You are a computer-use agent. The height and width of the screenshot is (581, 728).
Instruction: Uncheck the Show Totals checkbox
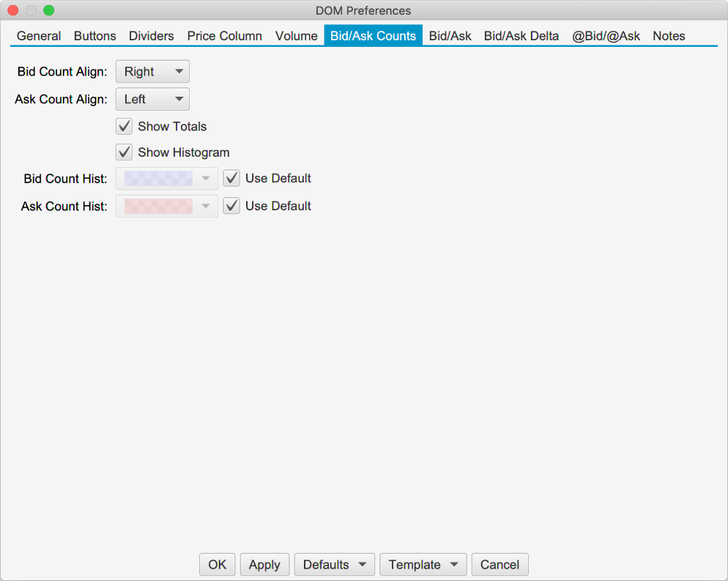coord(125,126)
